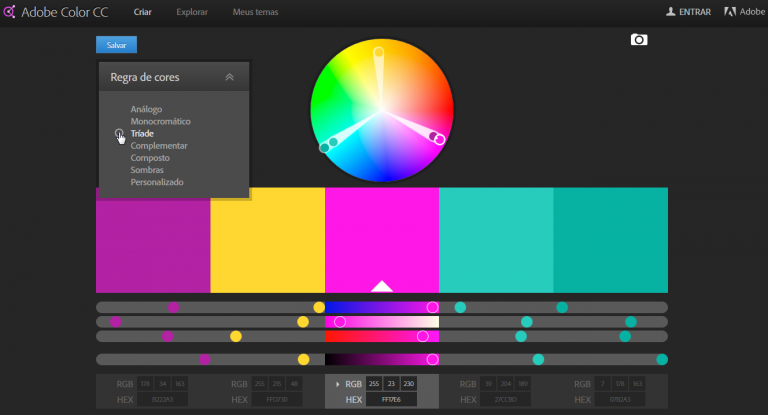Click the HEX field showing FFD730
The image size is (768, 415).
coord(277,399)
